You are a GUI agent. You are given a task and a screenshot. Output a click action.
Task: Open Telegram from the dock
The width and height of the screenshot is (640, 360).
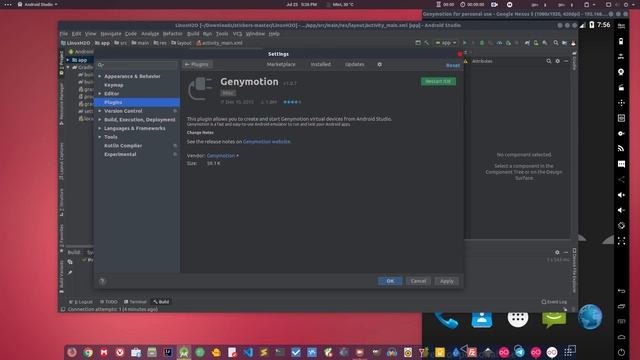click(x=520, y=352)
